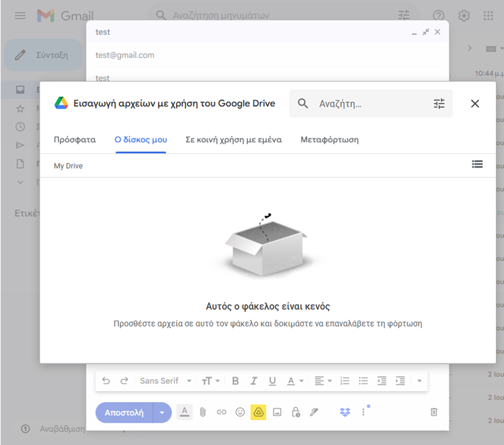Screen dimensions: 504x445
Task: Open the starred mail sidebar icon
Action: (x=20, y=109)
